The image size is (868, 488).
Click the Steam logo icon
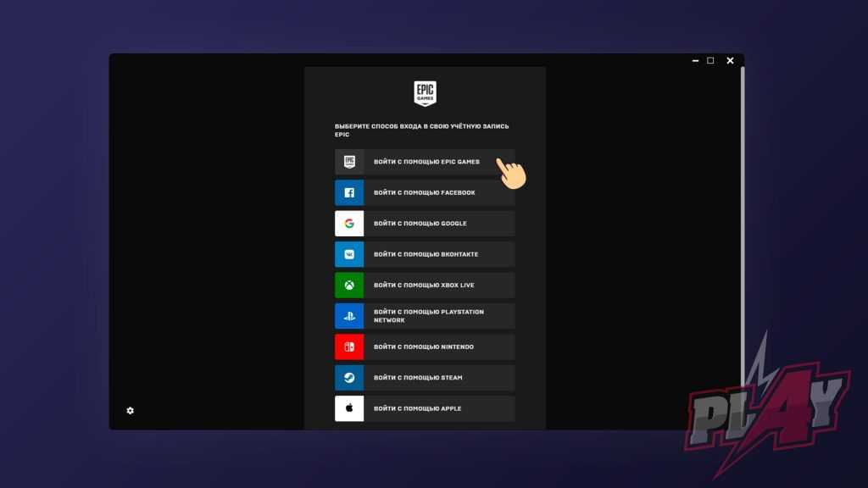tap(349, 378)
